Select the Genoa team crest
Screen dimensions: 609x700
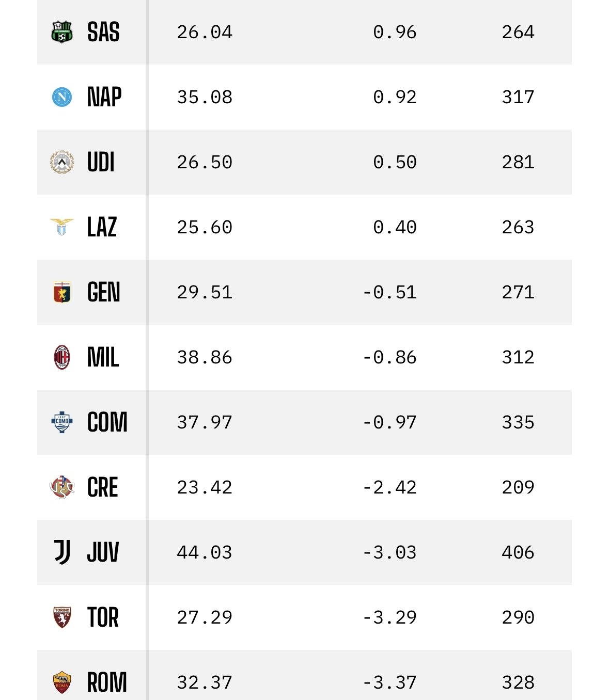(x=62, y=292)
